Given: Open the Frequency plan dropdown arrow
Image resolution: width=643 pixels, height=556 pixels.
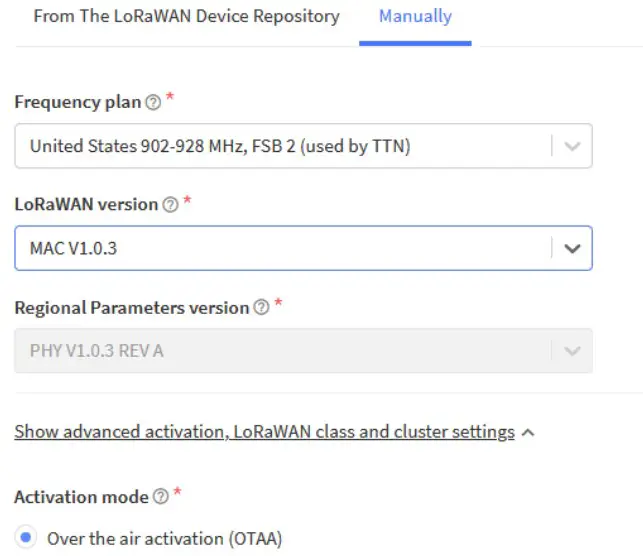Looking at the screenshot, I should [x=572, y=146].
